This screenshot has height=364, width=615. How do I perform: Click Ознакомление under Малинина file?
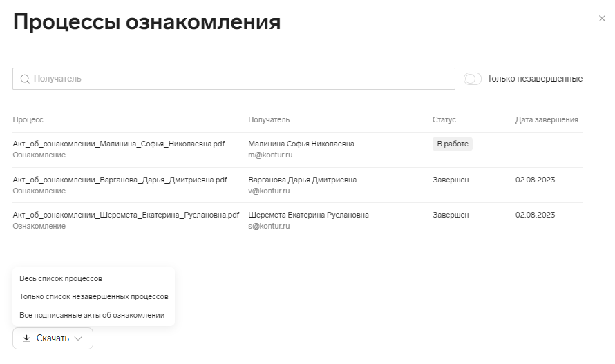[x=39, y=155]
